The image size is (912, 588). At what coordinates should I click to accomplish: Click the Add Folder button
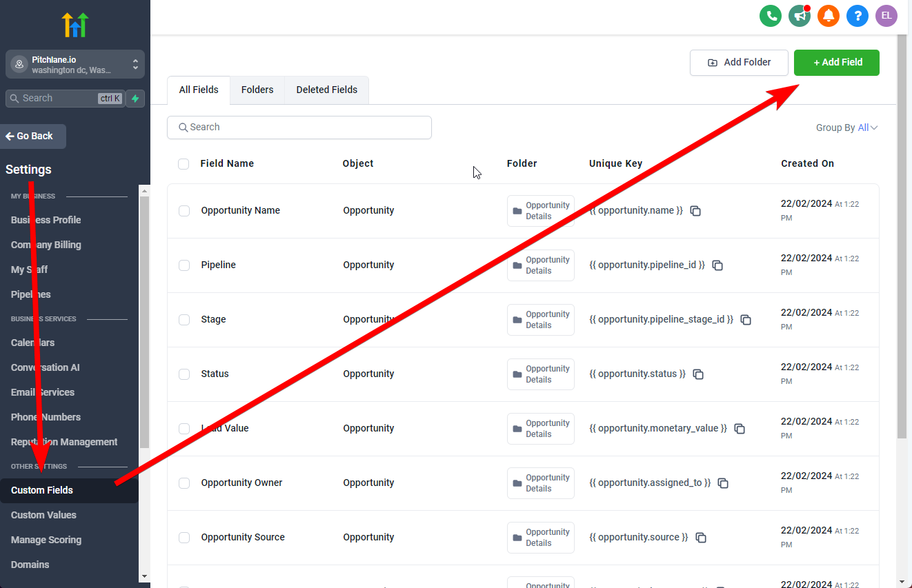(740, 62)
